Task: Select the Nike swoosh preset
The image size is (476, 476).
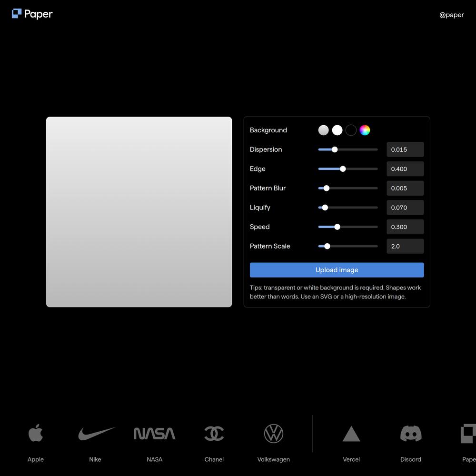Action: click(97, 434)
